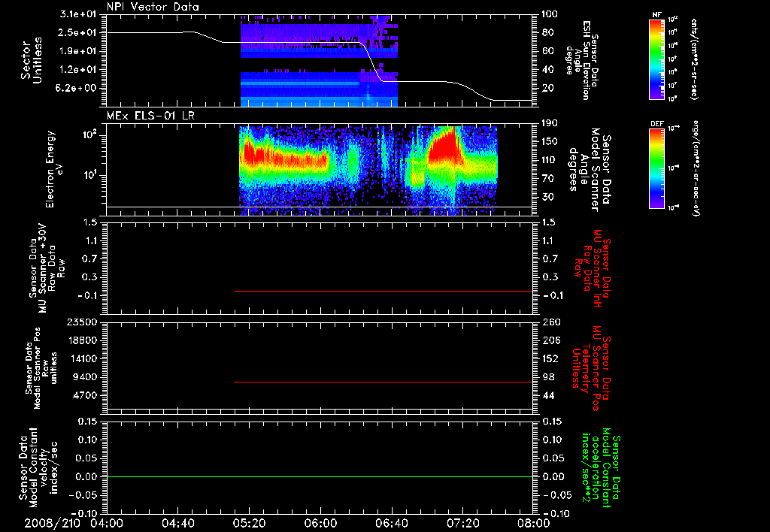Screen dimensions: 770x532
Task: Click the 98 telemetry tick label
Action: [548, 377]
